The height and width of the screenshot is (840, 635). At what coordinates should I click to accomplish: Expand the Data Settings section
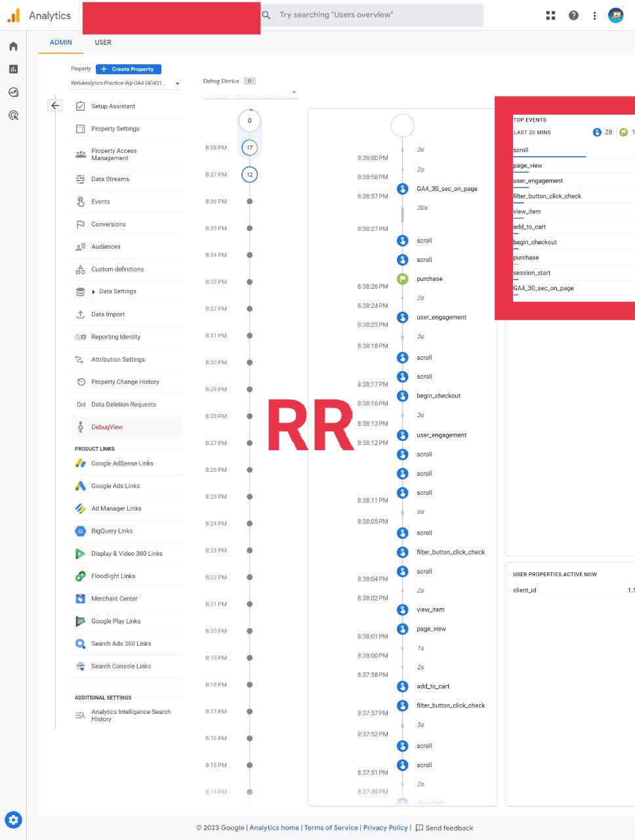pyautogui.click(x=94, y=291)
